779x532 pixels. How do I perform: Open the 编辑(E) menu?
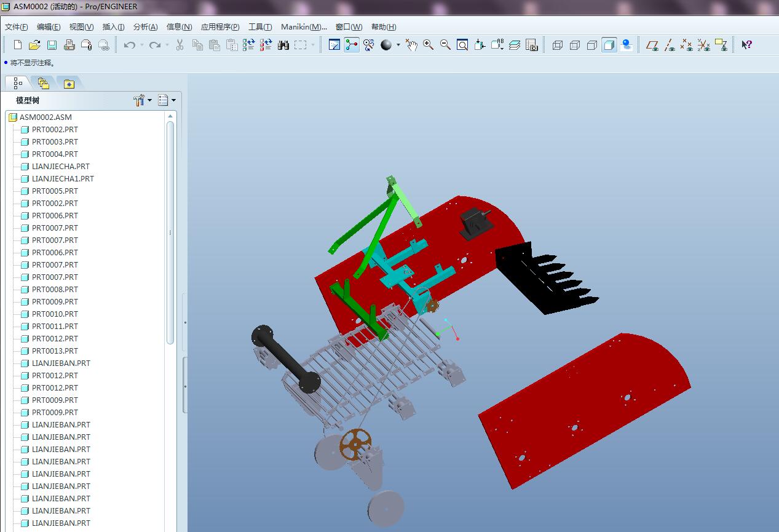click(x=49, y=27)
